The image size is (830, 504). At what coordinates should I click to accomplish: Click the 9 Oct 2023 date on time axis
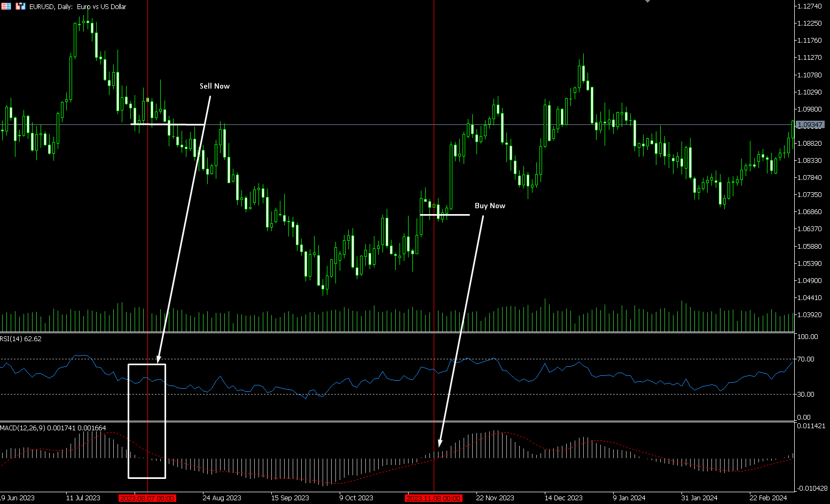coord(356,498)
